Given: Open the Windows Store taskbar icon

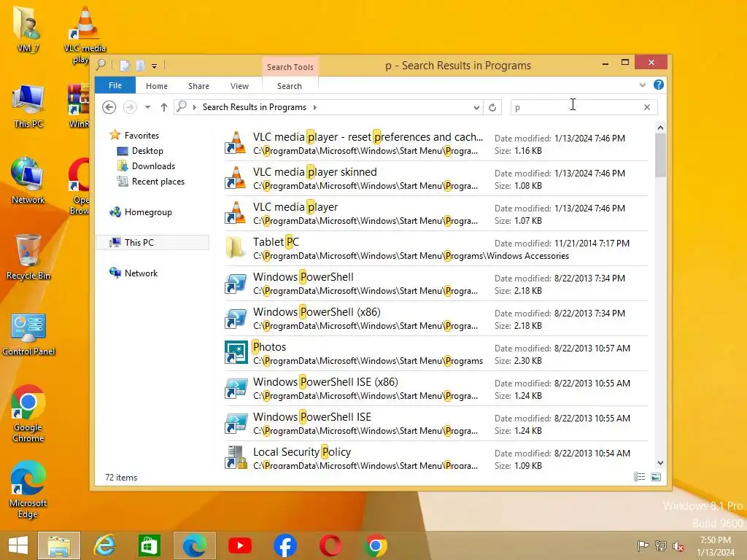Looking at the screenshot, I should tap(149, 545).
